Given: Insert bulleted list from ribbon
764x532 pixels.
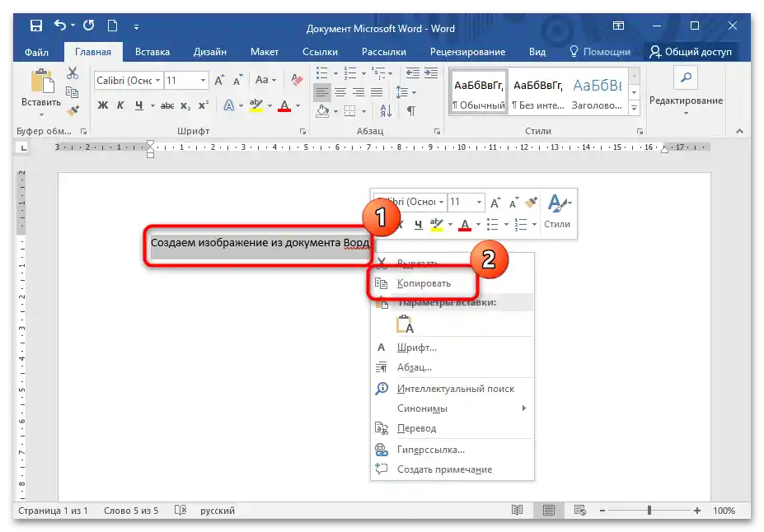Looking at the screenshot, I should coord(322,73).
